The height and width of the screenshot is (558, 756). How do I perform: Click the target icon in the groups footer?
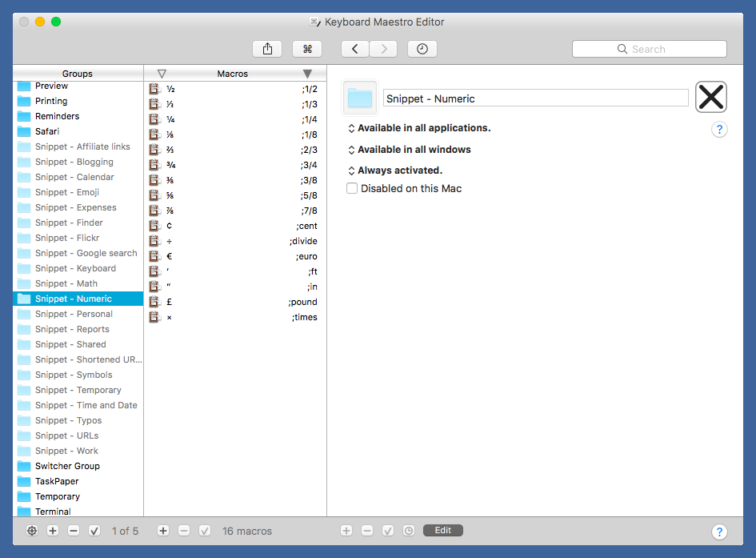click(x=32, y=531)
